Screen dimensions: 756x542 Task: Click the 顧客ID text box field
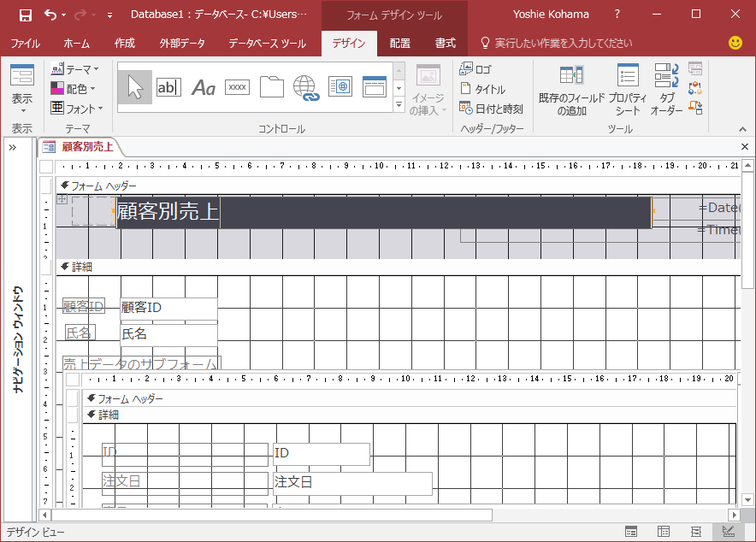coord(168,308)
